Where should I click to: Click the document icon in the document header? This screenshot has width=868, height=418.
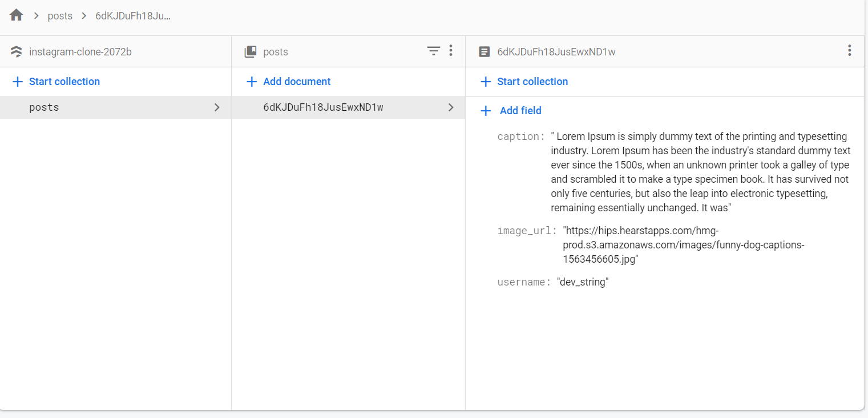pyautogui.click(x=484, y=51)
